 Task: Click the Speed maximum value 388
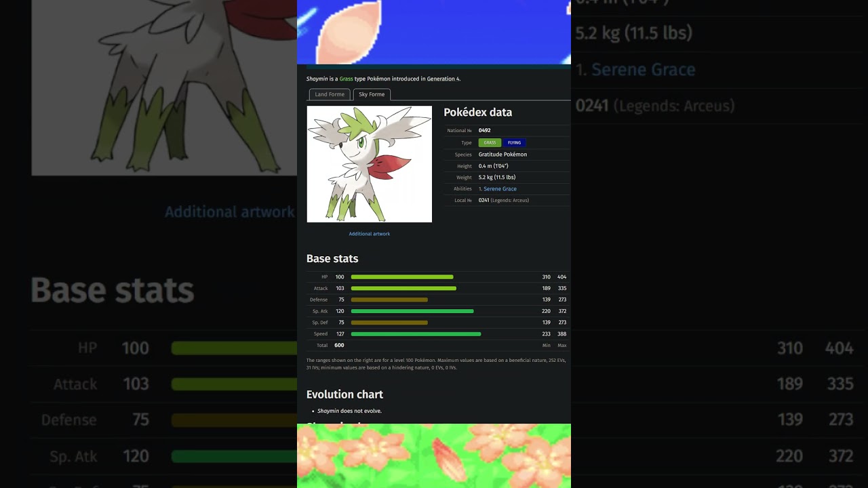562,334
